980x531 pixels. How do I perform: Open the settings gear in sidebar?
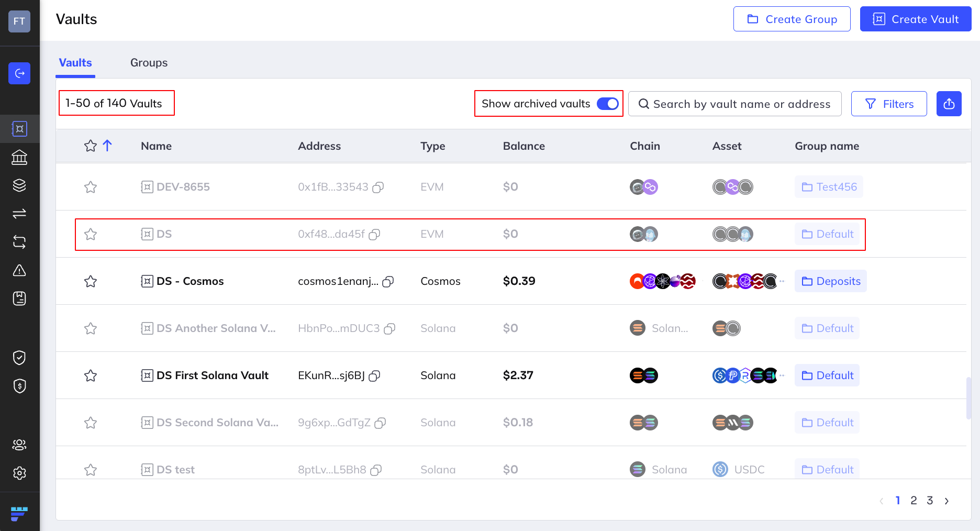[19, 473]
